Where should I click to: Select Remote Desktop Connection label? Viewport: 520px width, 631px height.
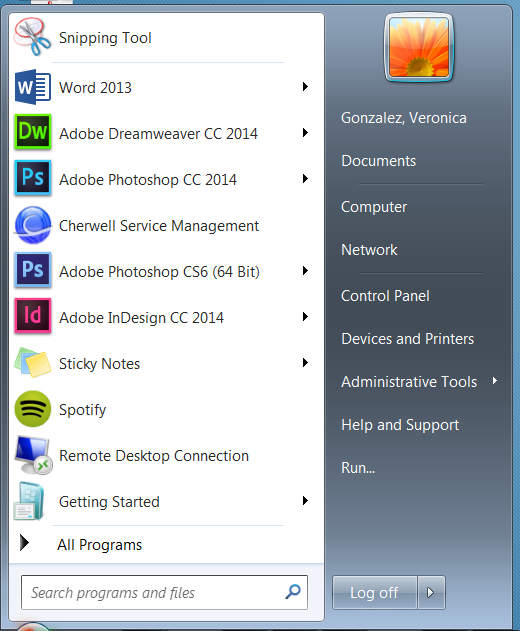(154, 456)
